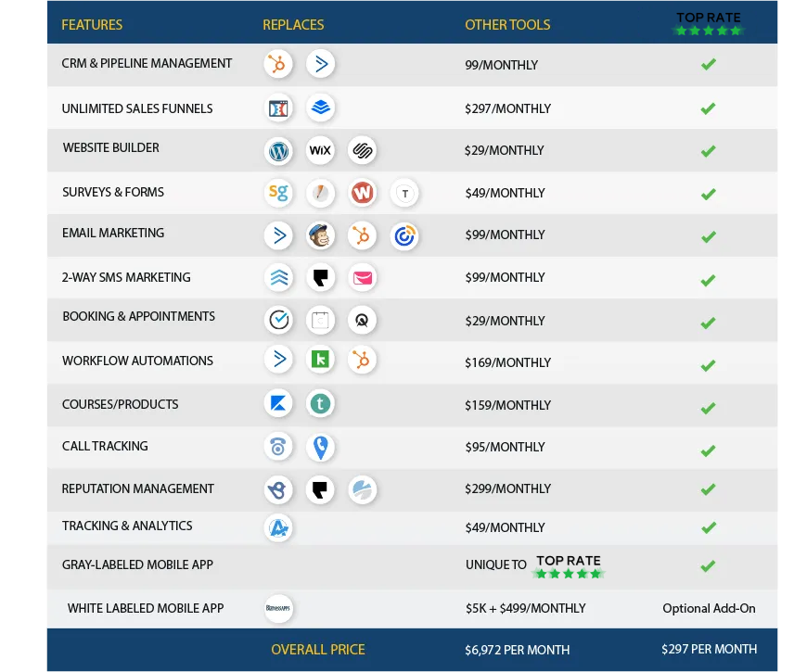Click the blue stacked chevrons icon in SMS Marketing
This screenshot has height=672, width=807.
click(278, 278)
